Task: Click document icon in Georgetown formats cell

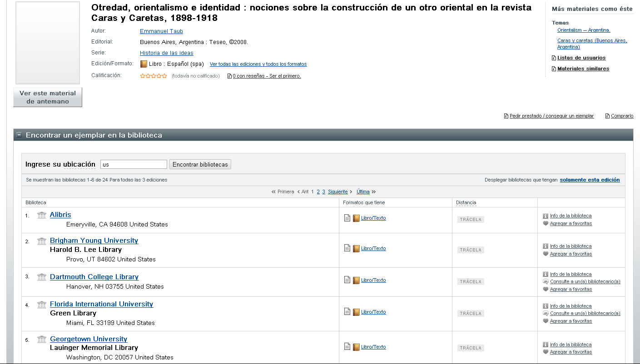Action: click(347, 347)
